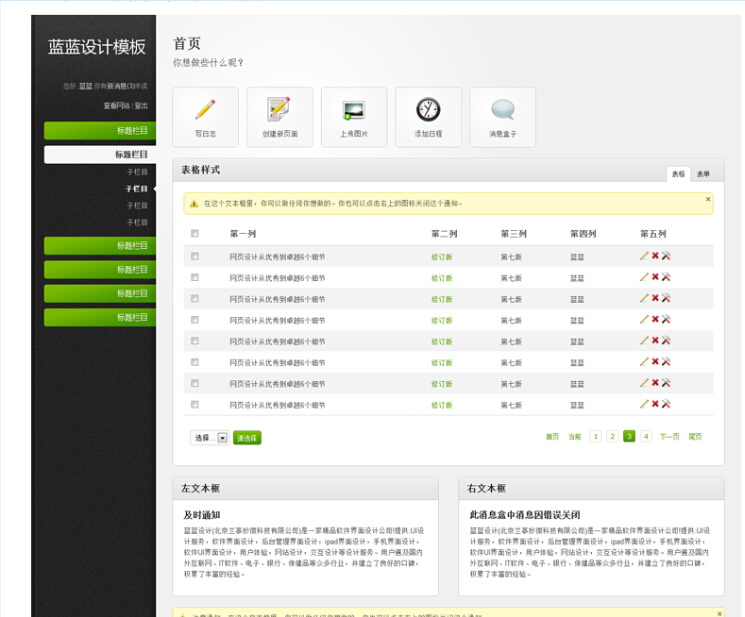Switch to the 表单 tab
This screenshot has height=617, width=745.
(704, 174)
